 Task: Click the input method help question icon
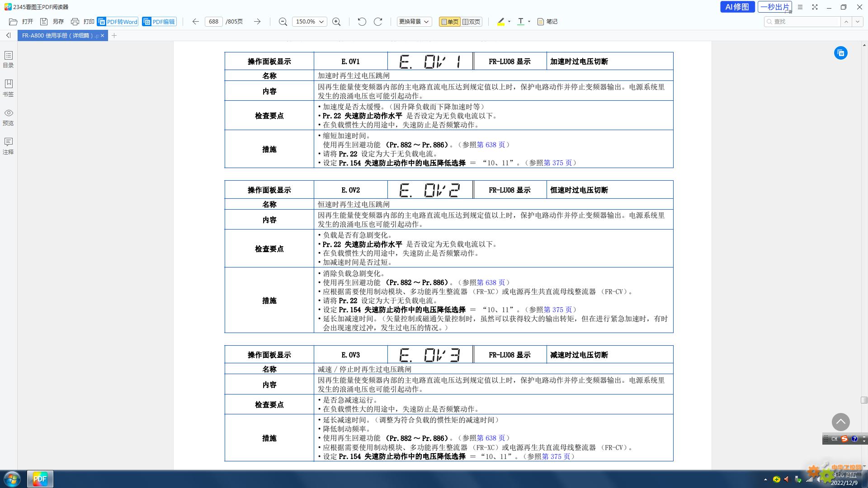pyautogui.click(x=854, y=439)
